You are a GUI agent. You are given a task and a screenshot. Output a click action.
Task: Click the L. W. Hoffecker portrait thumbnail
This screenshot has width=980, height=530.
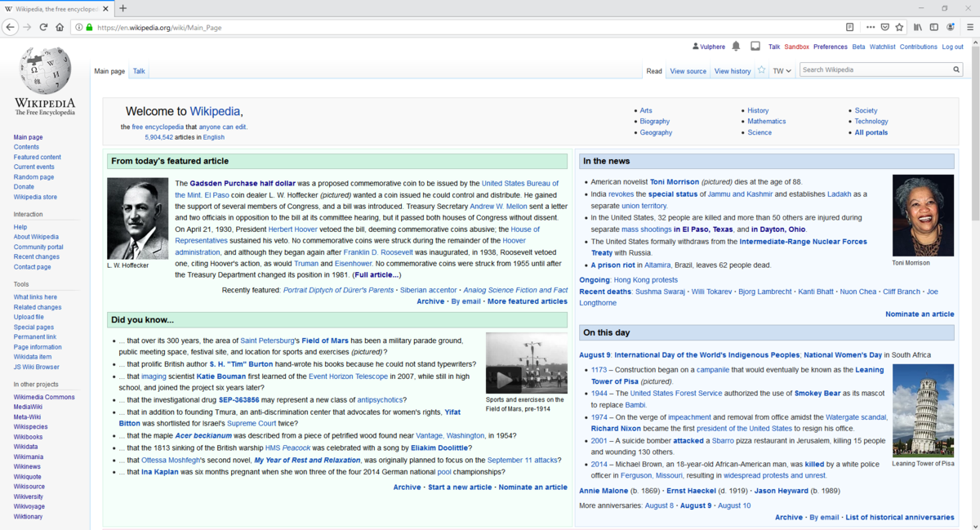pyautogui.click(x=137, y=219)
